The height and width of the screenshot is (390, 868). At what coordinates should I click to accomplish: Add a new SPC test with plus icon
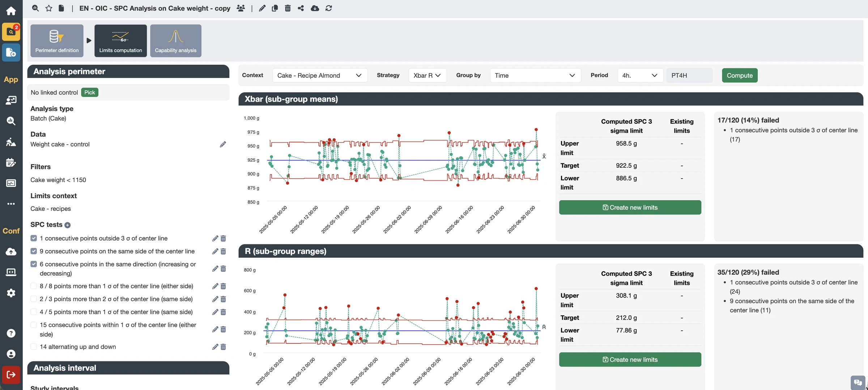[67, 225]
